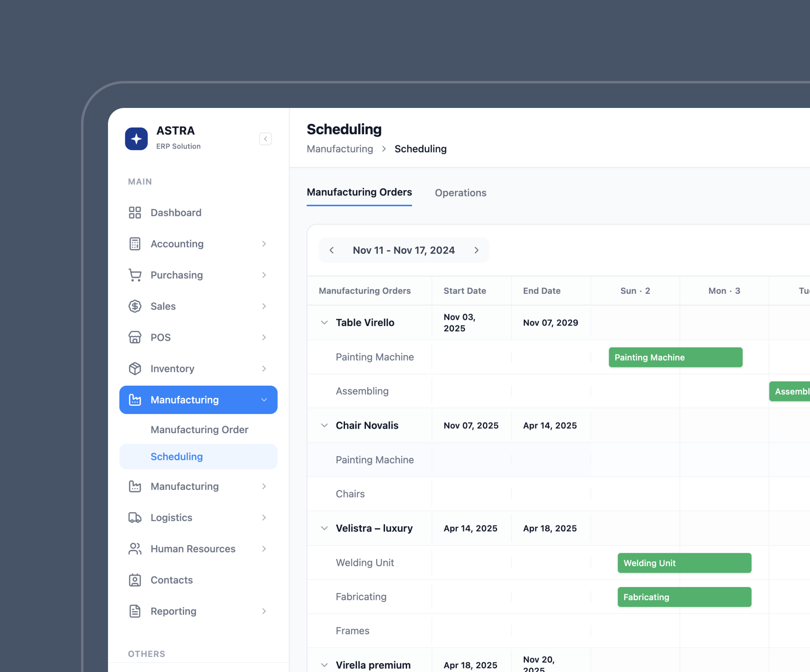The height and width of the screenshot is (672, 810).
Task: Click the ASTRA star logo icon
Action: (x=136, y=139)
